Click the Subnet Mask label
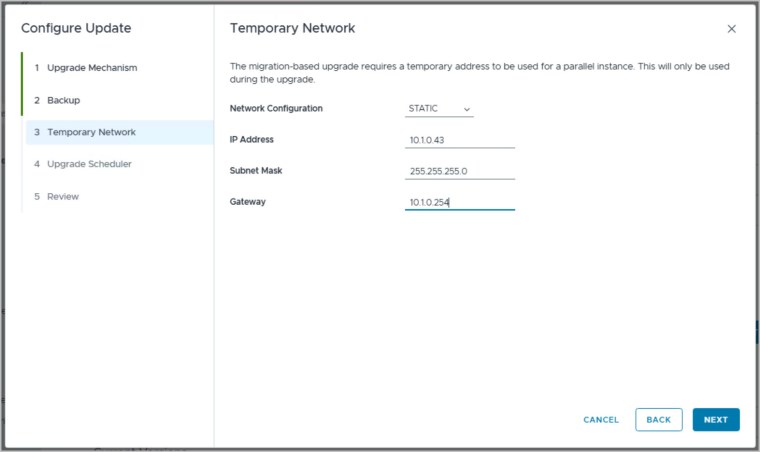 [x=256, y=170]
